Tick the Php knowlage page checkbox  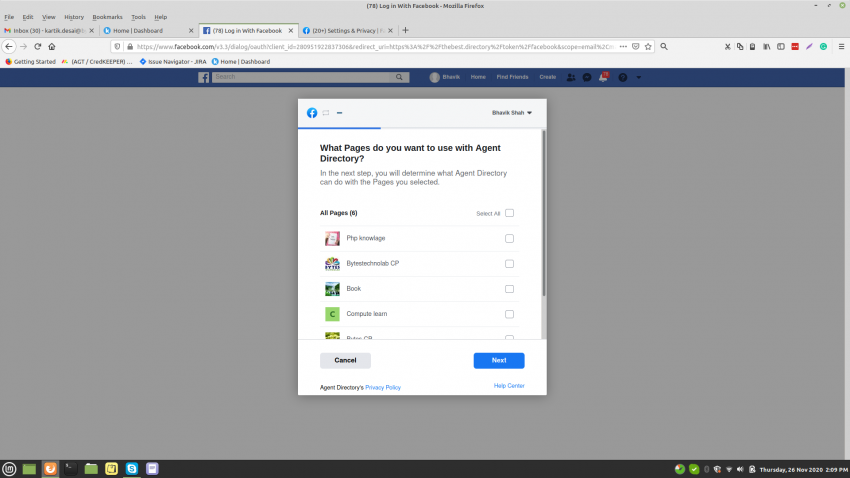(509, 238)
